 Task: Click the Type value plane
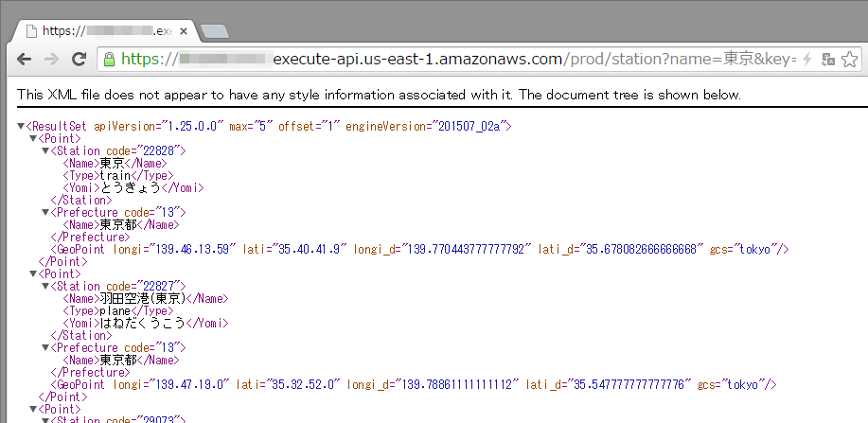pos(115,310)
